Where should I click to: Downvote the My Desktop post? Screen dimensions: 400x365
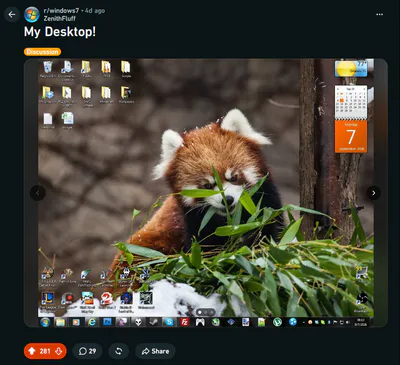(59, 351)
